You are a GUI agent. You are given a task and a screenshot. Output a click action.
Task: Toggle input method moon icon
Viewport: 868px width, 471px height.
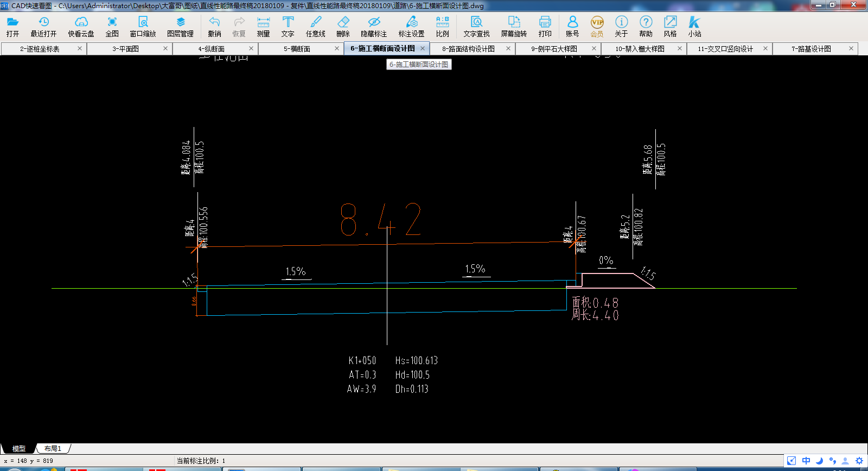[819, 461]
